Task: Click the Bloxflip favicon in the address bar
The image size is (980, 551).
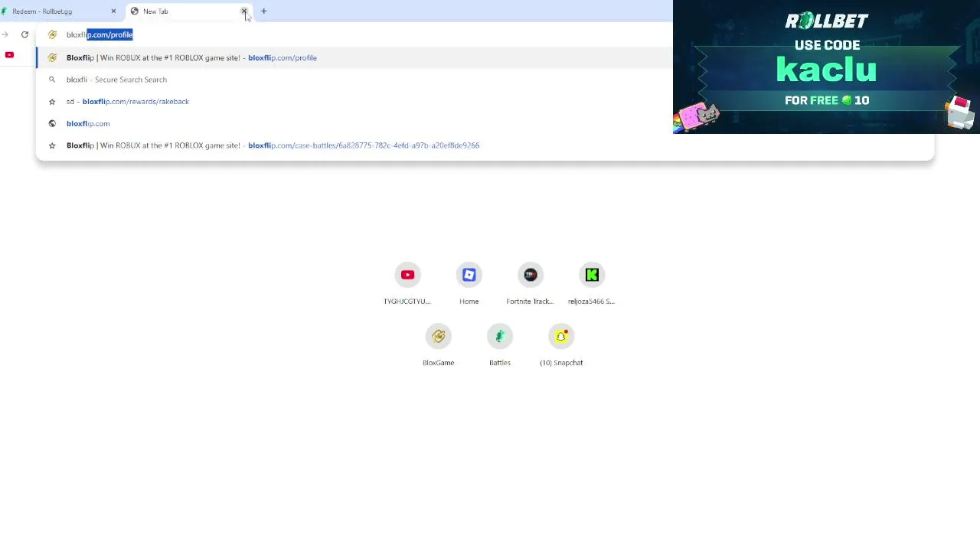Action: (52, 34)
